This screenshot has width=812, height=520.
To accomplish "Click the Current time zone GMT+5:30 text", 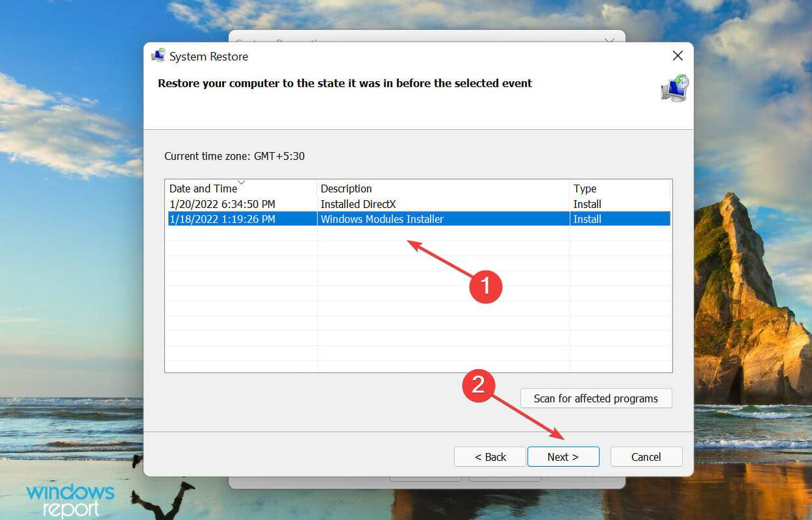I will [235, 156].
